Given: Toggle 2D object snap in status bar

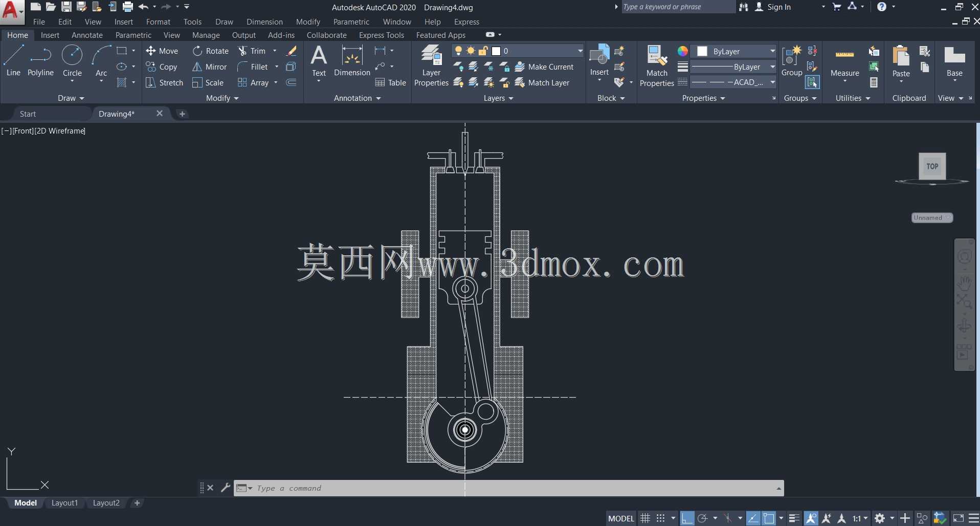Looking at the screenshot, I should point(769,518).
